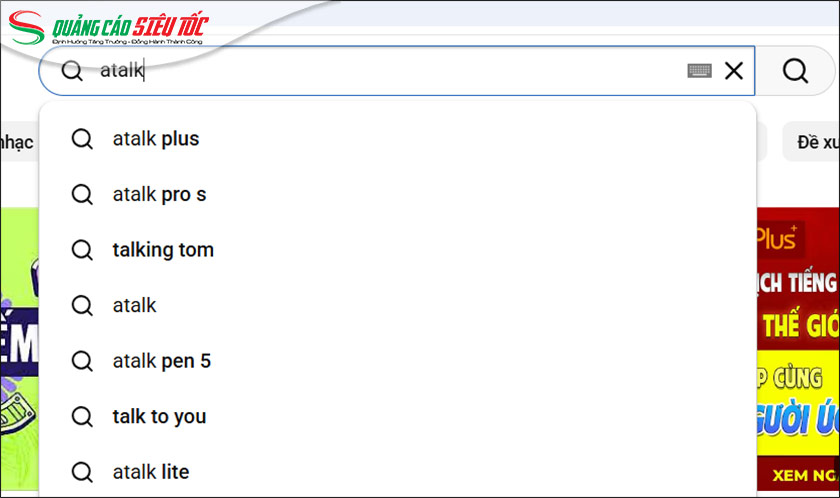
Task: Select the "atalk lite" suggestion
Action: pos(150,472)
